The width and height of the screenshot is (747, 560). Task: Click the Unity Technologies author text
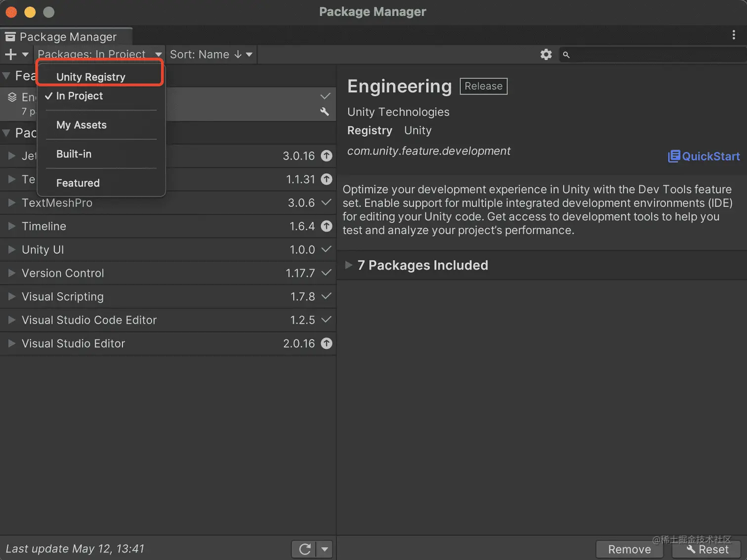[x=398, y=112]
